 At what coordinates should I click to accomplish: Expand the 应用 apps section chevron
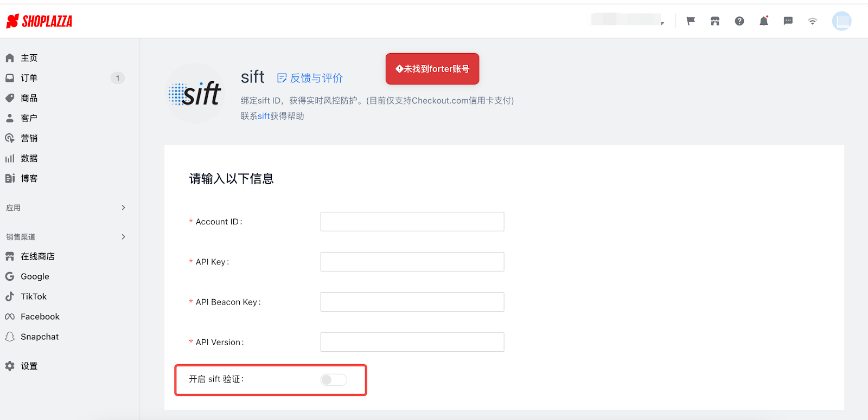pos(124,208)
